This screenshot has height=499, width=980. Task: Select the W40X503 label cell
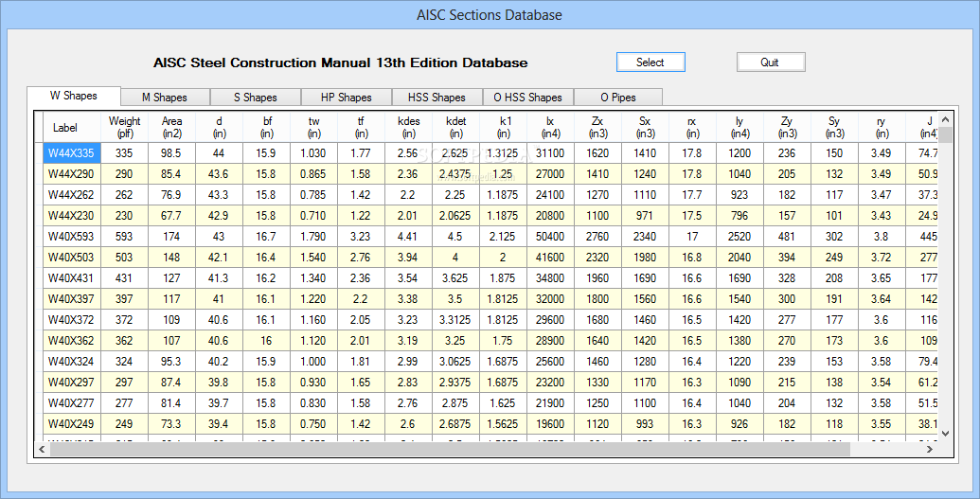click(x=72, y=257)
